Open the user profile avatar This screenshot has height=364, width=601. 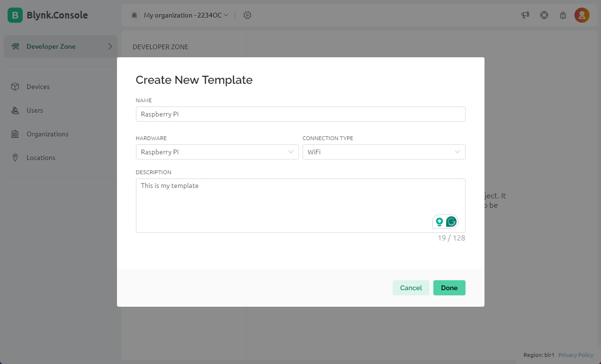tap(582, 15)
